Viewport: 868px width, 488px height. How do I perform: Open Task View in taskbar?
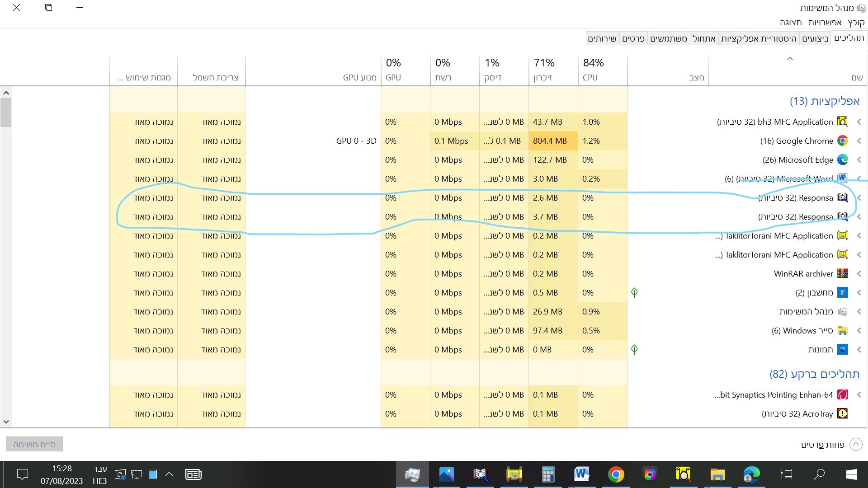[x=787, y=474]
